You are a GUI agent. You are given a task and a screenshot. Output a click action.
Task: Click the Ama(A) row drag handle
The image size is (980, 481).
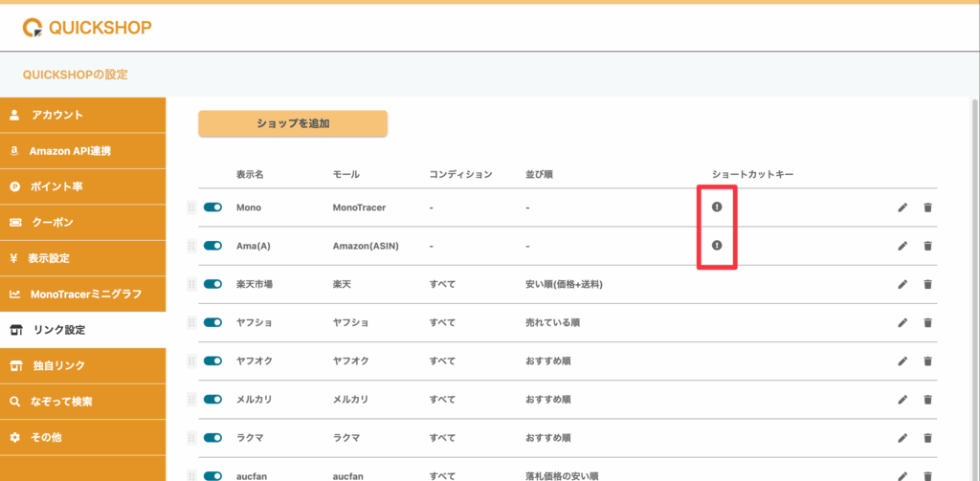click(191, 246)
